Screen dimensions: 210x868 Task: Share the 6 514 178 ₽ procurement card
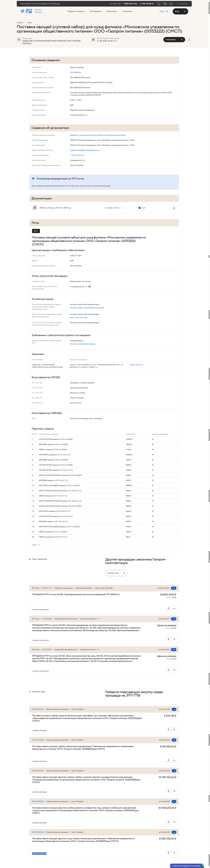[x=169, y=730]
